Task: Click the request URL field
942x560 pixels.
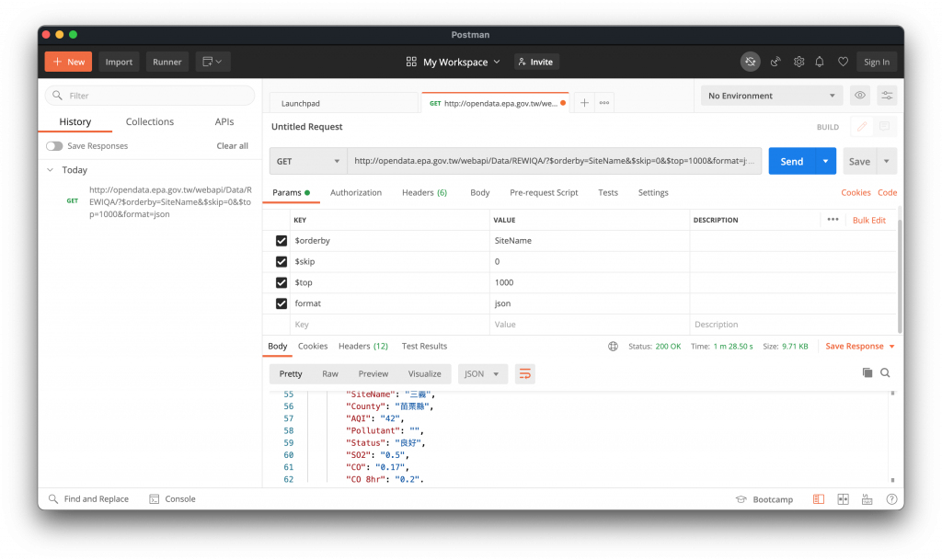Action: click(554, 161)
